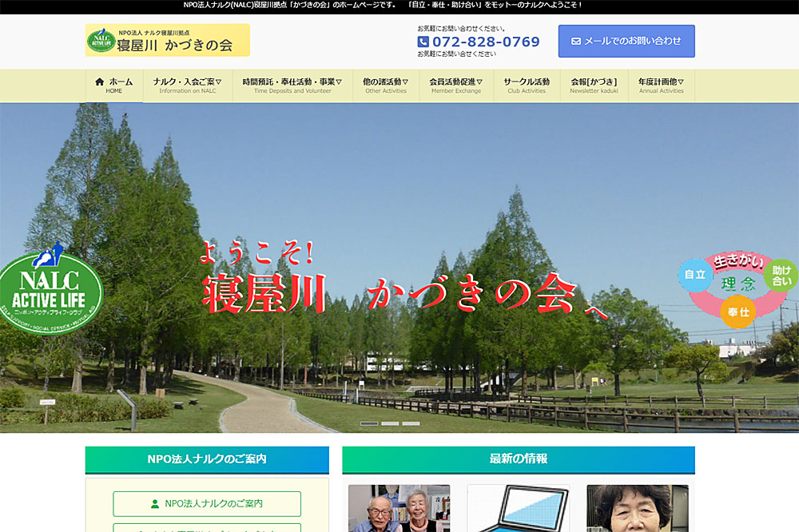Open the 時間預託・奉仕活動・事業 dropdown menu
Viewport: 799px width, 532px height.
(292, 85)
